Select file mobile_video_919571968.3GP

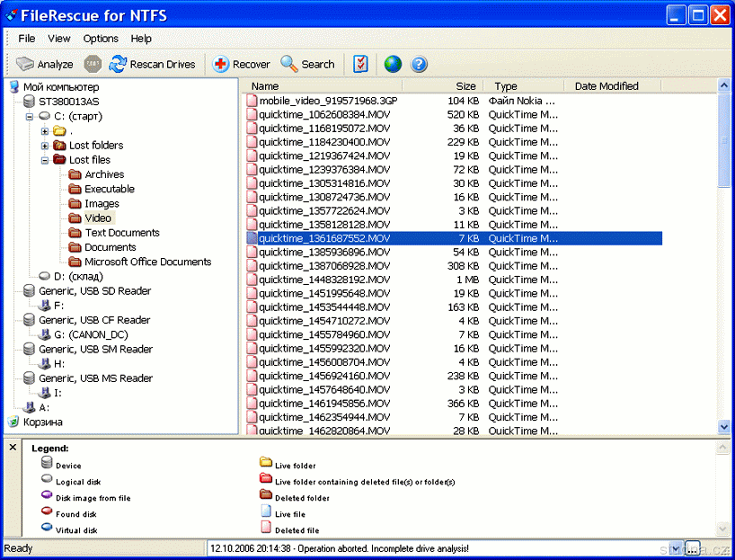point(327,101)
